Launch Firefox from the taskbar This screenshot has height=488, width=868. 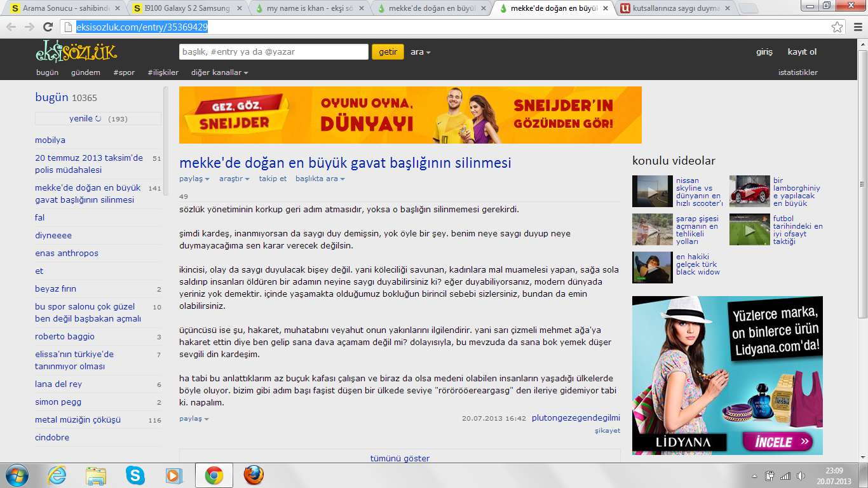click(254, 475)
